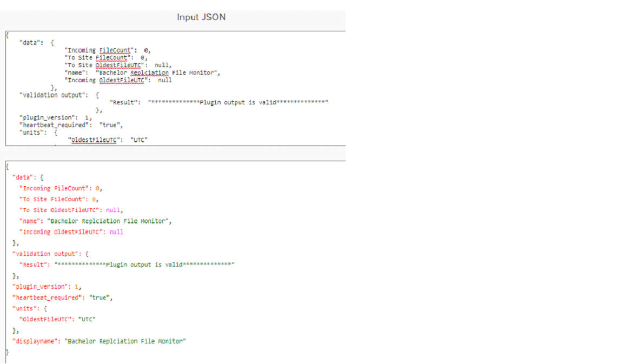
Task: Click the Input JSON title
Action: click(200, 17)
